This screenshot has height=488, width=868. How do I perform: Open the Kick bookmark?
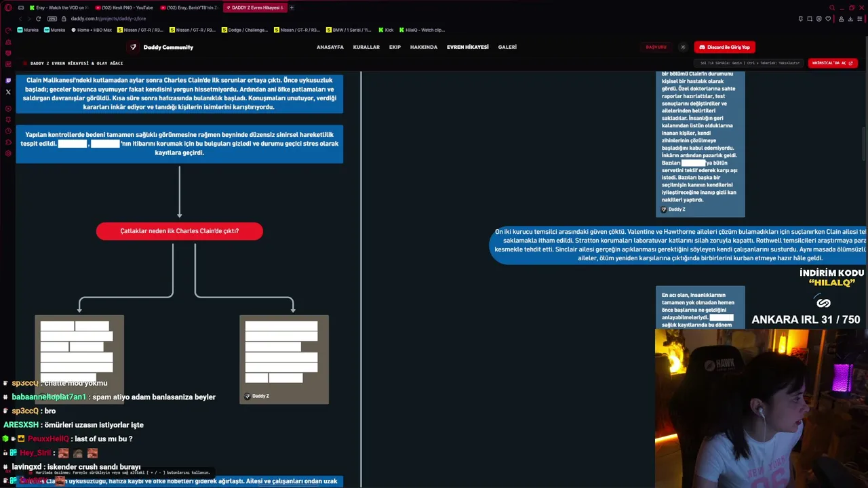[386, 30]
